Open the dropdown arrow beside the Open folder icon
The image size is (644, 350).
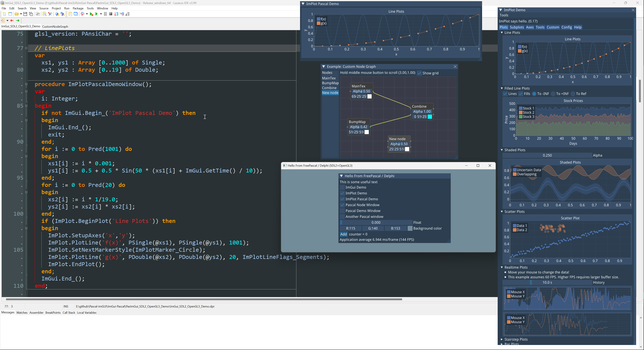tap(21, 14)
